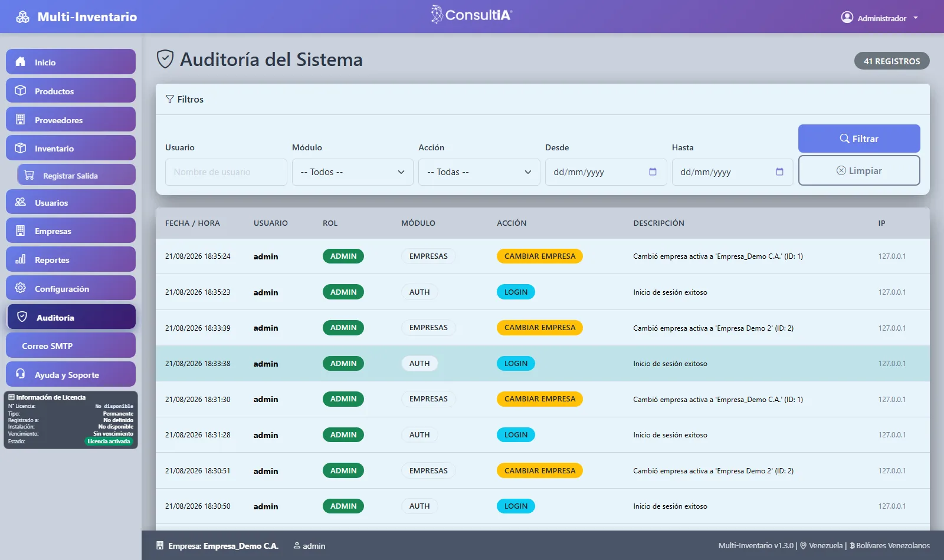944x560 pixels.
Task: Select Registrar Salida submenu item
Action: point(77,175)
